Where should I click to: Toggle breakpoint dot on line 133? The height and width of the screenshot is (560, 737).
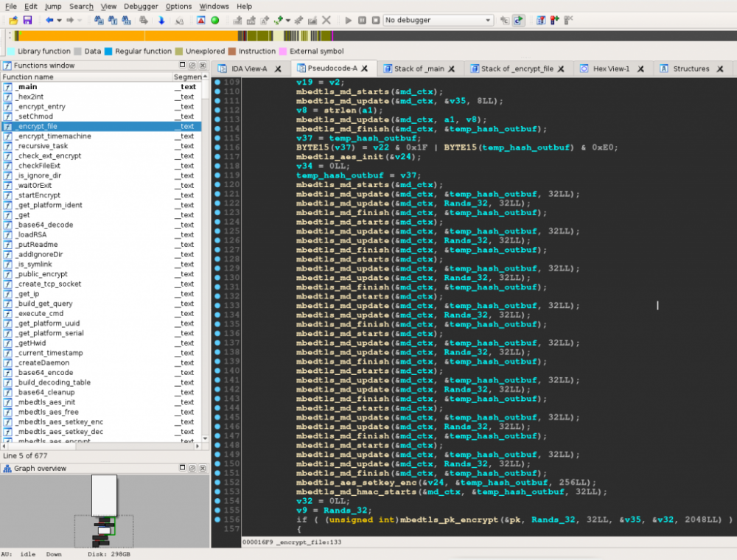click(217, 306)
